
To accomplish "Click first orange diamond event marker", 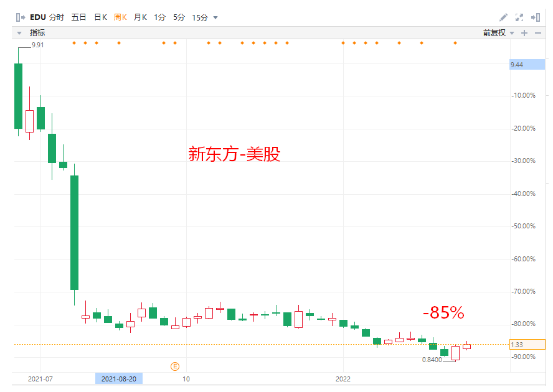I will pyautogui.click(x=74, y=43).
